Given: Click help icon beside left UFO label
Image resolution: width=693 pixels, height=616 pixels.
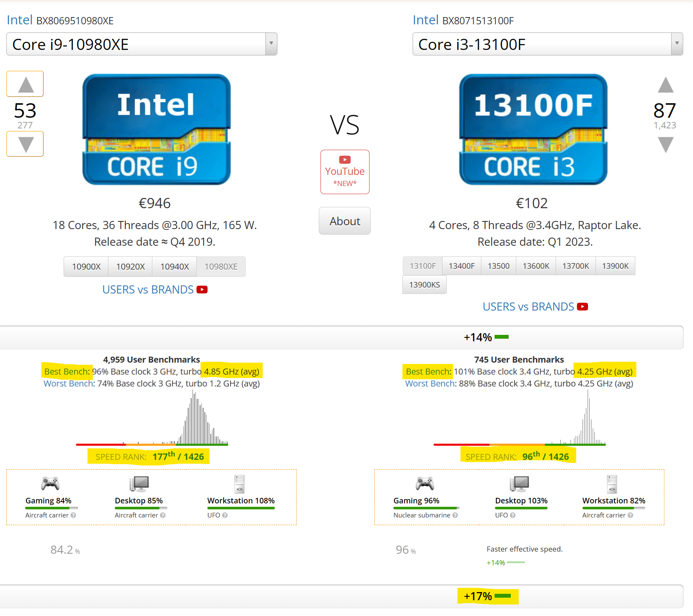Looking at the screenshot, I should (x=225, y=515).
